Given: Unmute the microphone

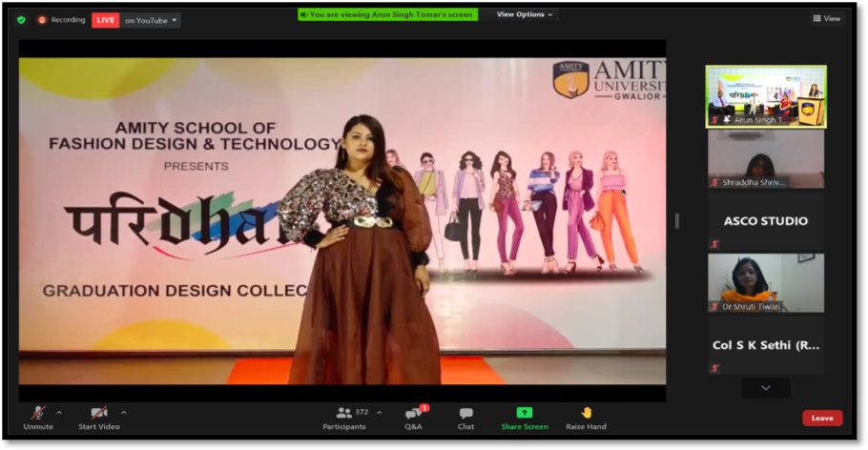Looking at the screenshot, I should (x=38, y=419).
